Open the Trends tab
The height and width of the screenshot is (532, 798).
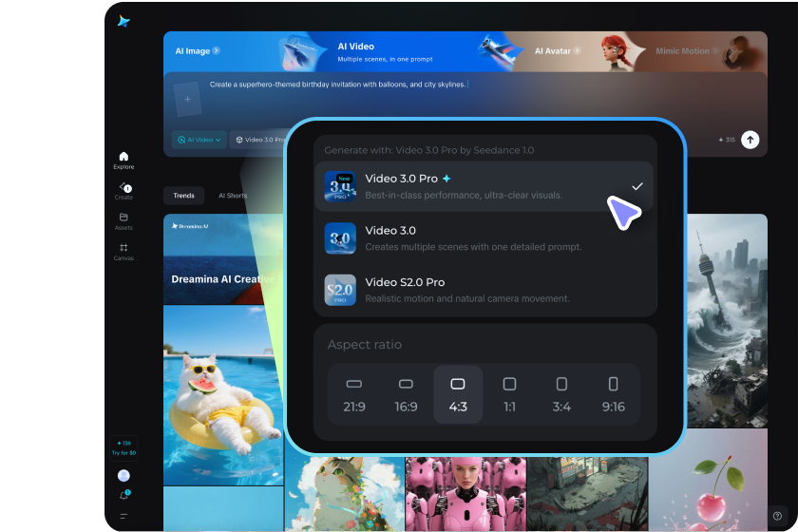[183, 196]
